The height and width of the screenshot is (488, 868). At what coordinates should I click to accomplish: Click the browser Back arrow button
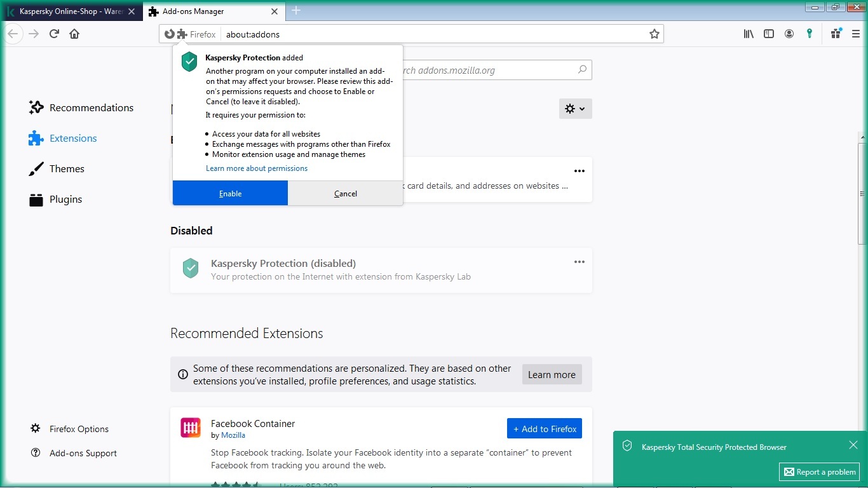coord(13,34)
